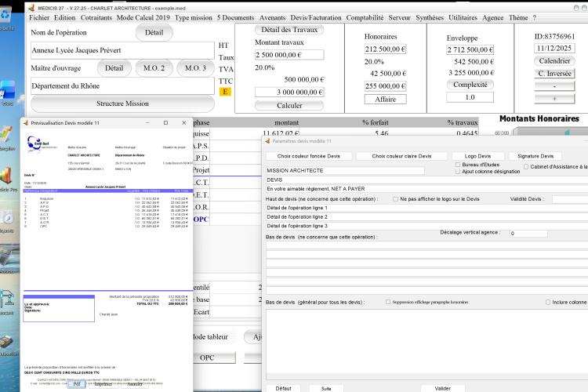Click the plus button below C. Inversée
This screenshot has height=392, width=588.
554,98
